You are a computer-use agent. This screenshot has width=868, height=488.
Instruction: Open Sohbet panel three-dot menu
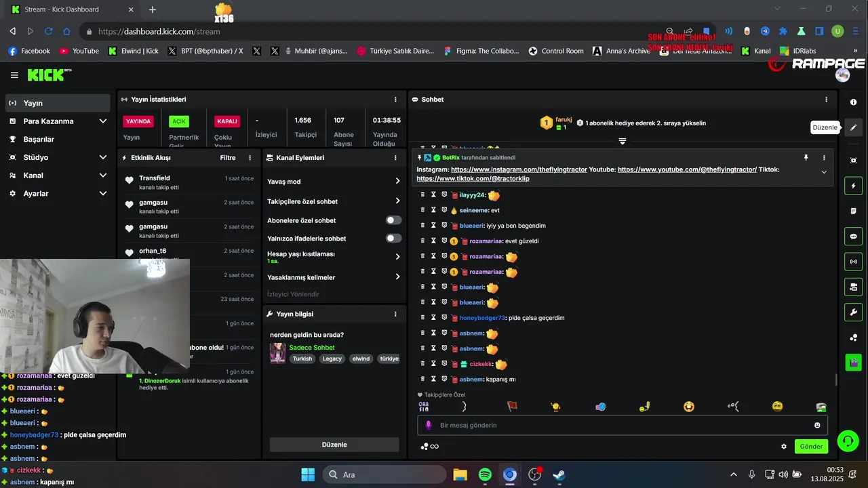[826, 100]
